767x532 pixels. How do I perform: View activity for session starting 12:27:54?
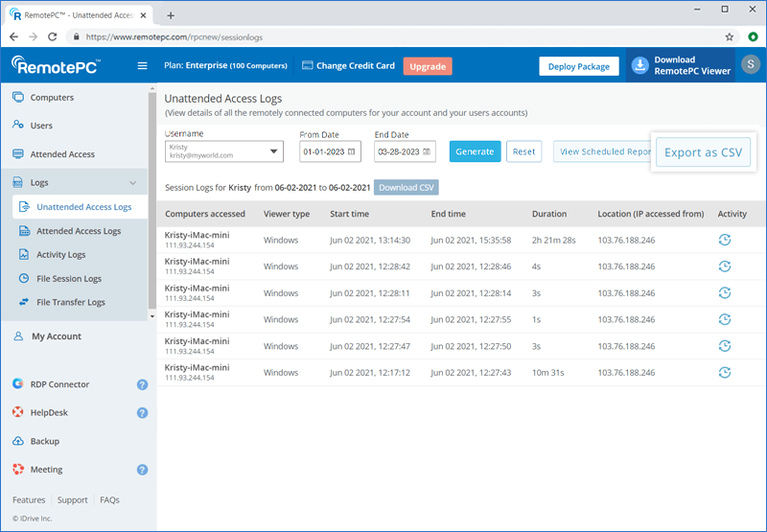(x=725, y=319)
